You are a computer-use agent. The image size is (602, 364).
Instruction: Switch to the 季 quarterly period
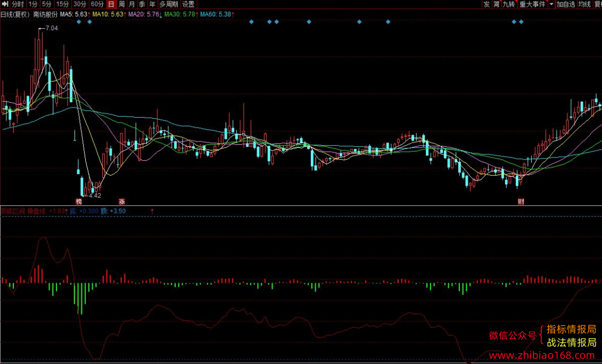pos(142,4)
